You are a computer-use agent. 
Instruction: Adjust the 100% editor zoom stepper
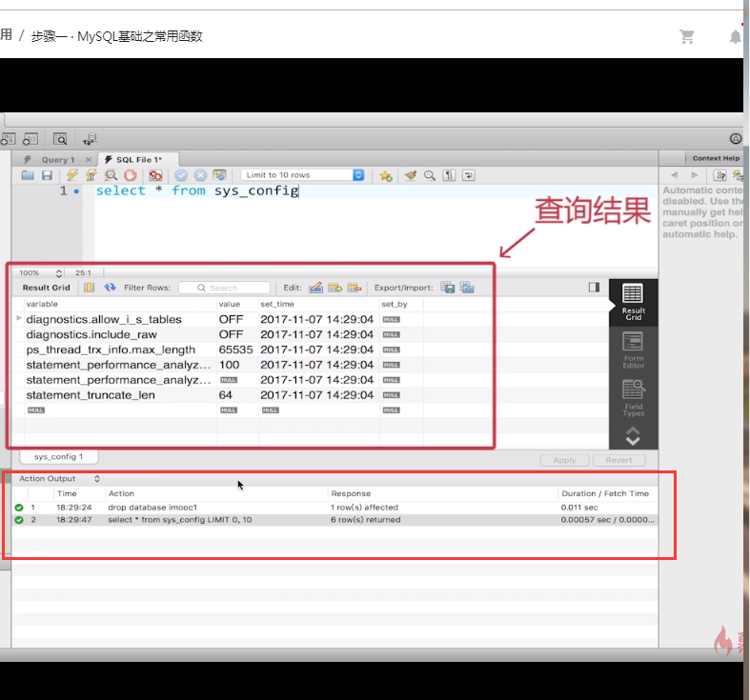[x=59, y=273]
